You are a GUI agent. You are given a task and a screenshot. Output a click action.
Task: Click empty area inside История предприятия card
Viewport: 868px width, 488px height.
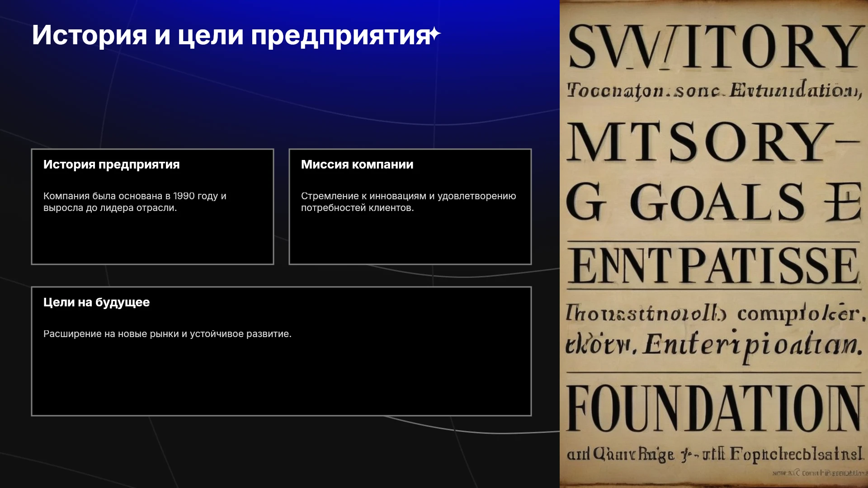click(152, 239)
